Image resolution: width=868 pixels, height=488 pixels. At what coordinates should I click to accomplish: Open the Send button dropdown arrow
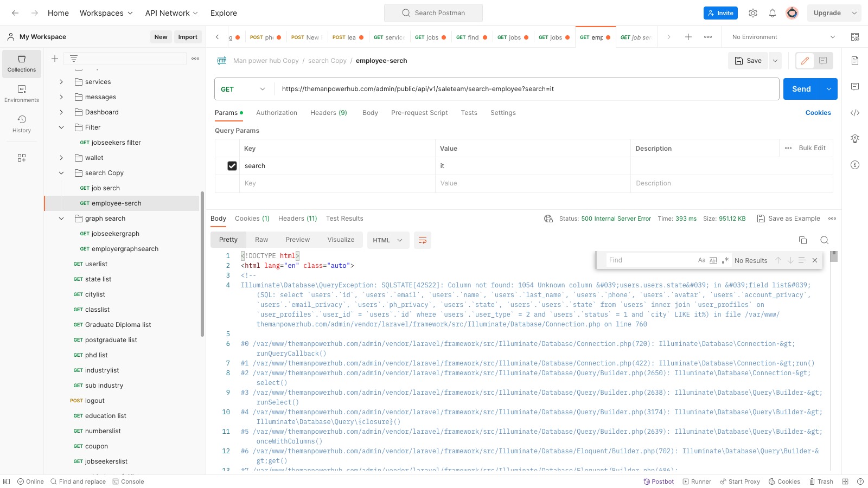[828, 89]
